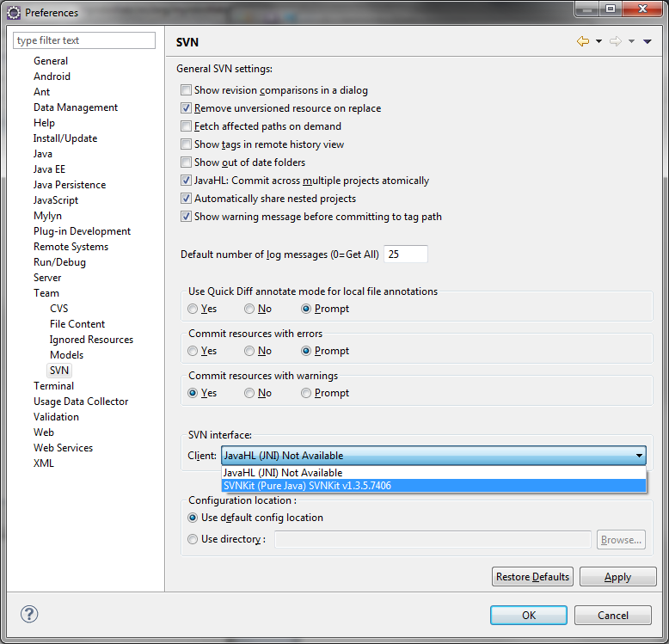
Task: Open the SVN Client combo box
Action: click(x=433, y=456)
